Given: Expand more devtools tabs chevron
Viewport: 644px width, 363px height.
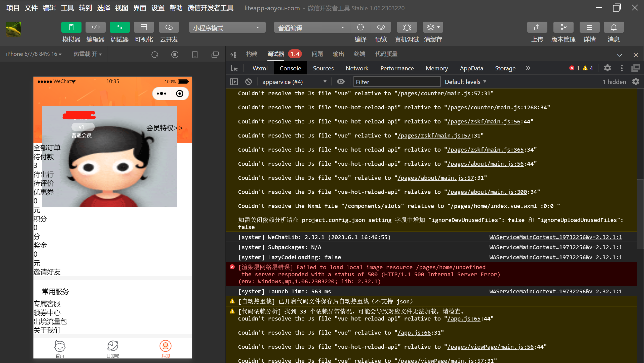Looking at the screenshot, I should coord(528,68).
